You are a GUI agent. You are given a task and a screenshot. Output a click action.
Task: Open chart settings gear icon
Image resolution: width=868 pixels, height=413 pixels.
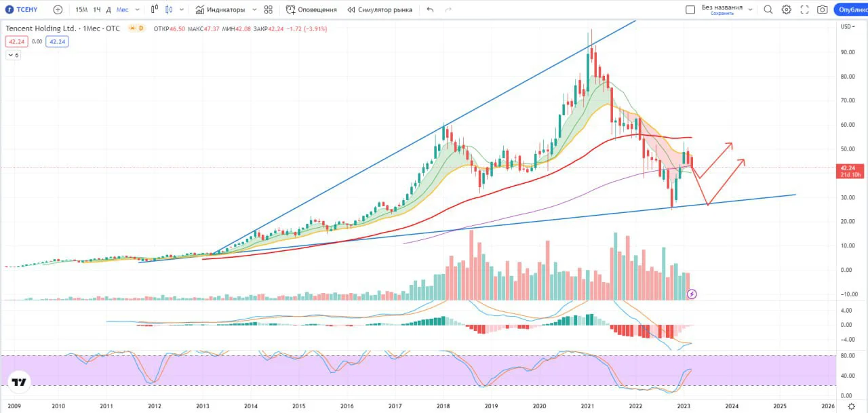click(x=787, y=9)
